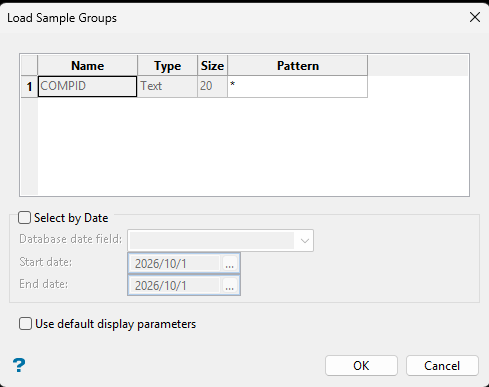The height and width of the screenshot is (387, 489).
Task: Select the COMPID name cell
Action: (87, 86)
